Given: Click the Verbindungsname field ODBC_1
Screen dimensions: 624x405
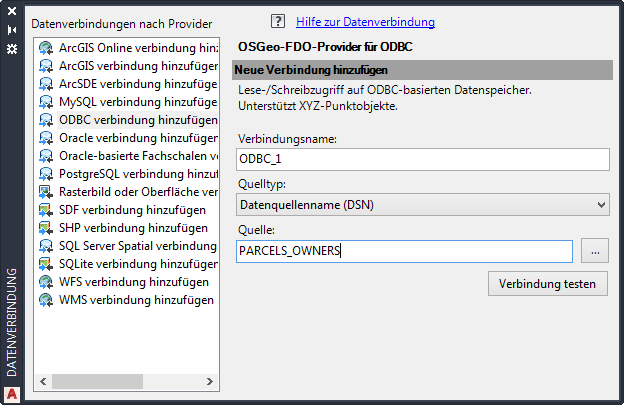Looking at the screenshot, I should [423, 159].
